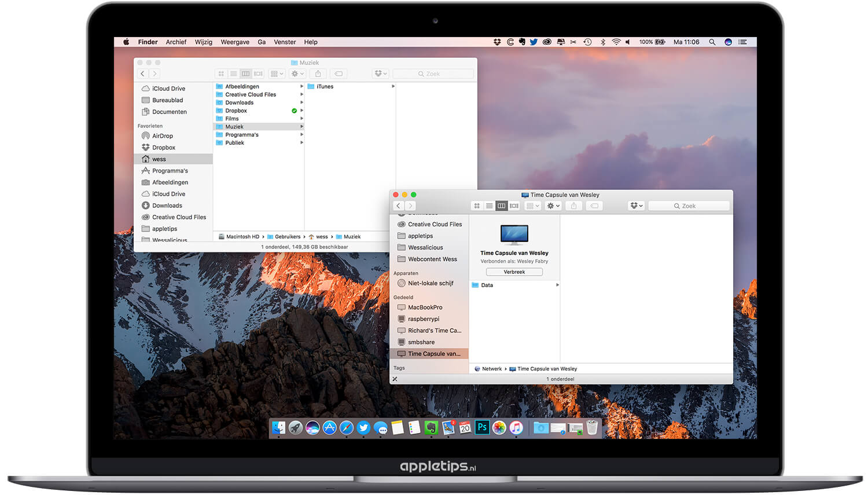
Task: Click the Bluetooth status icon
Action: 602,42
